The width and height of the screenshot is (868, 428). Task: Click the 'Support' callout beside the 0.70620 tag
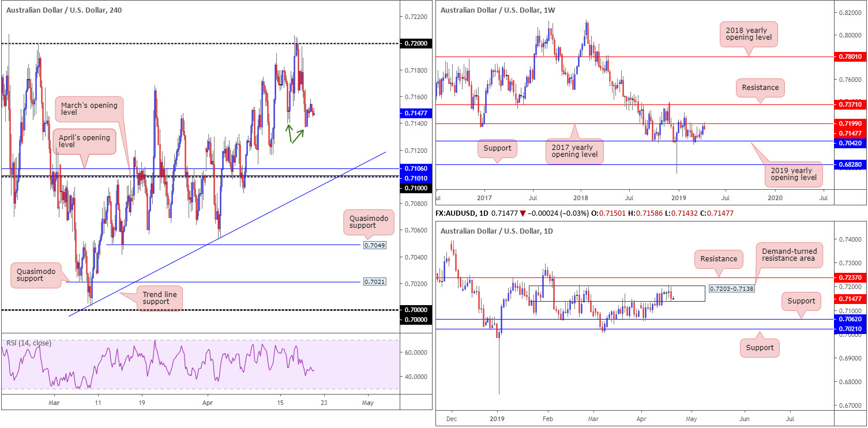(801, 301)
